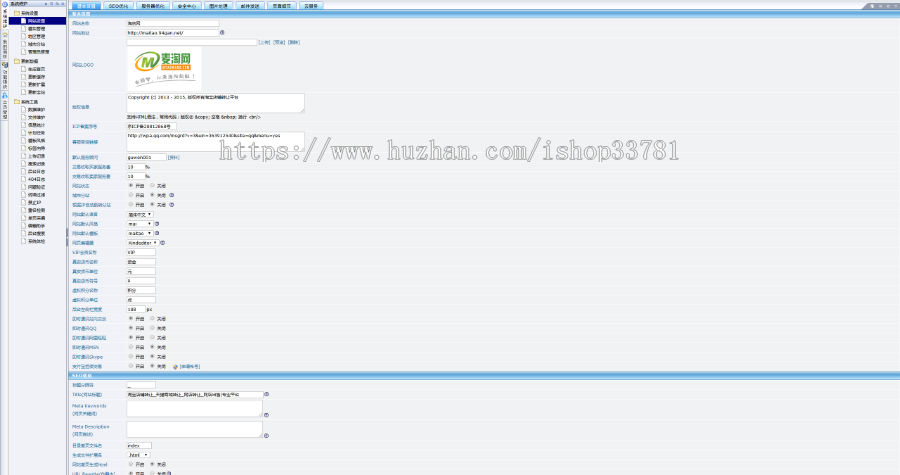Screen dimensions: 900x475
Task: Switch to the 图片处理 tab
Action: coord(218,6)
